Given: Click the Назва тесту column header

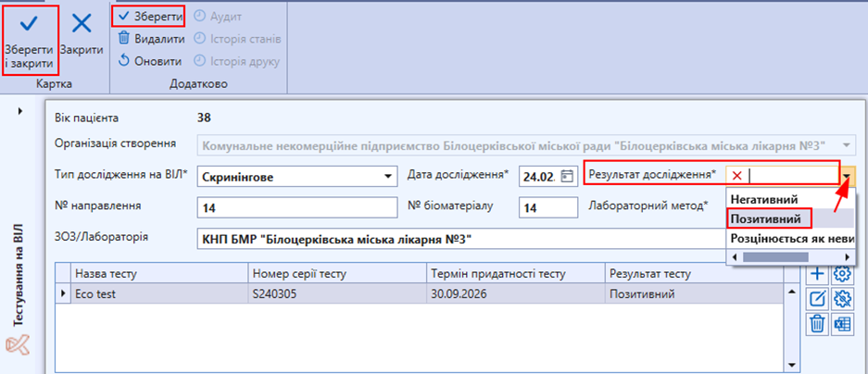Looking at the screenshot, I should coord(159,273).
